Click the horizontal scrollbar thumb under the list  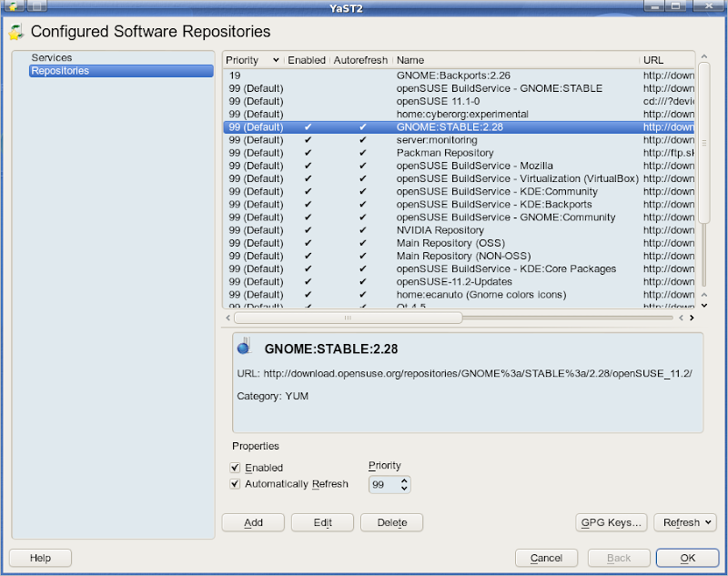click(x=349, y=318)
